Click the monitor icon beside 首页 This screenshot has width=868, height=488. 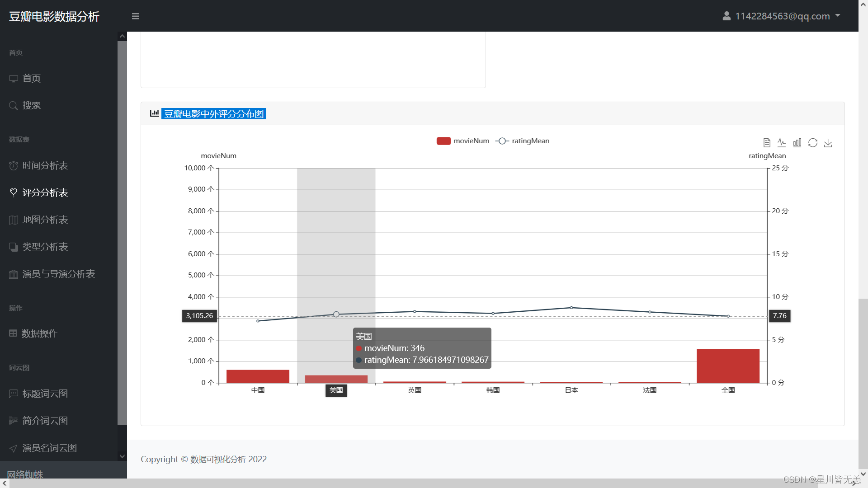click(14, 79)
